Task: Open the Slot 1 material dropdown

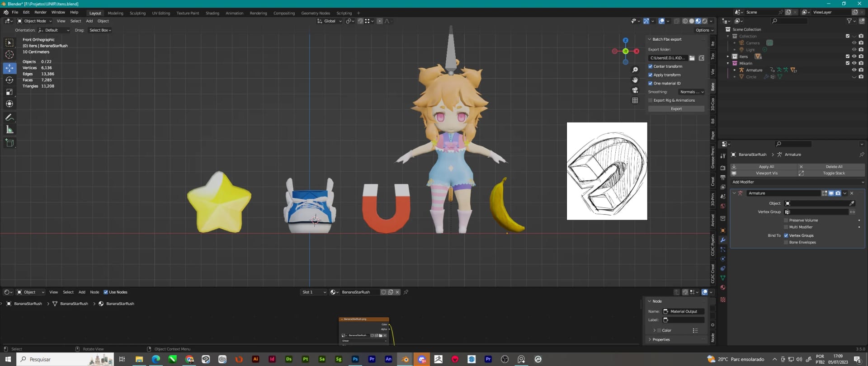Action: (x=314, y=292)
